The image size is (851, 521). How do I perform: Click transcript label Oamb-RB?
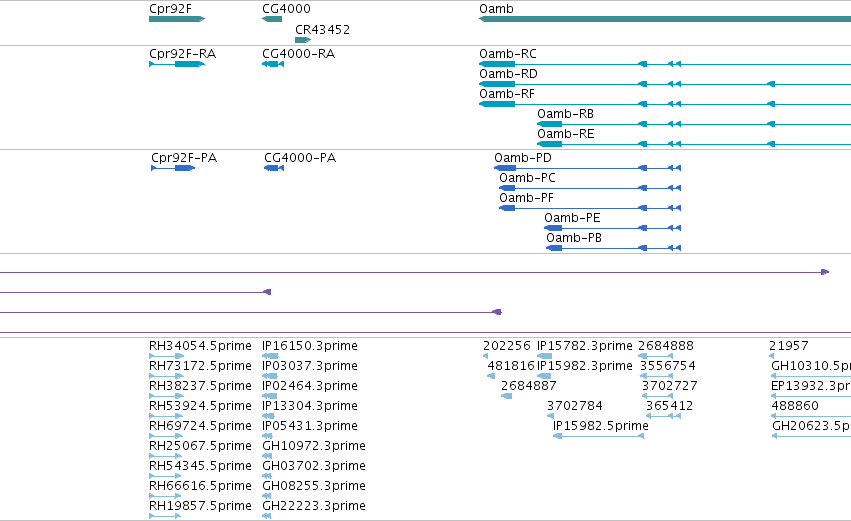[x=566, y=114]
